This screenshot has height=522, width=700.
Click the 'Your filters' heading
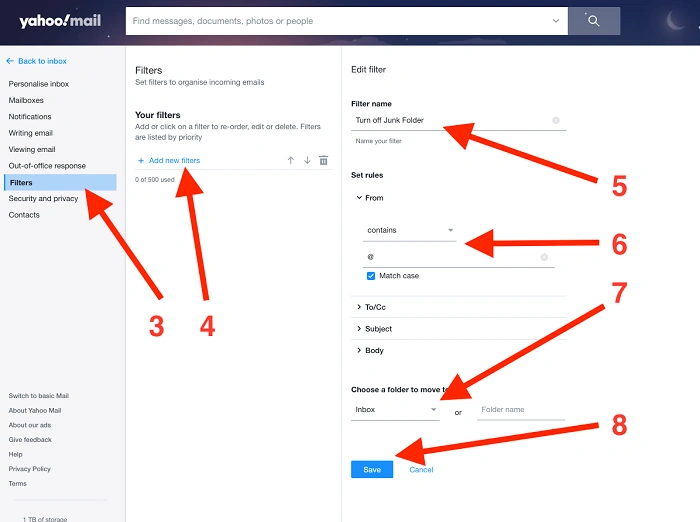click(158, 115)
